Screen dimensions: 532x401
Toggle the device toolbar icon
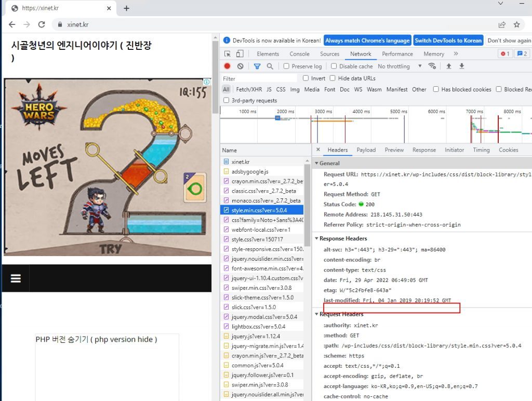click(x=240, y=54)
